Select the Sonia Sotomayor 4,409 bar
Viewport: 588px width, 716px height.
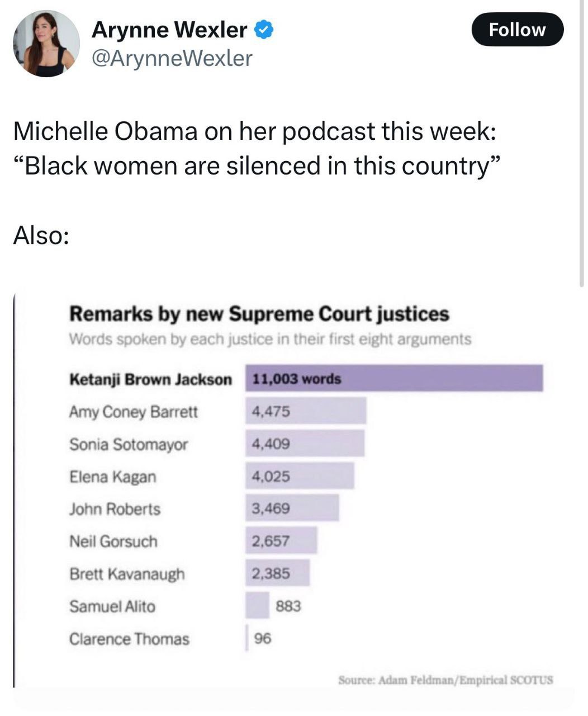pyautogui.click(x=305, y=444)
